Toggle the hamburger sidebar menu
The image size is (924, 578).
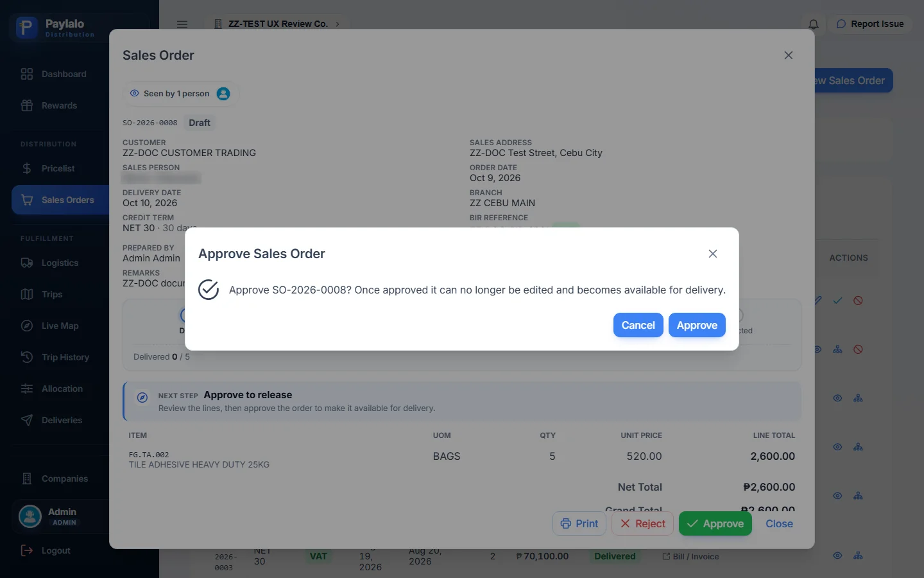(182, 24)
